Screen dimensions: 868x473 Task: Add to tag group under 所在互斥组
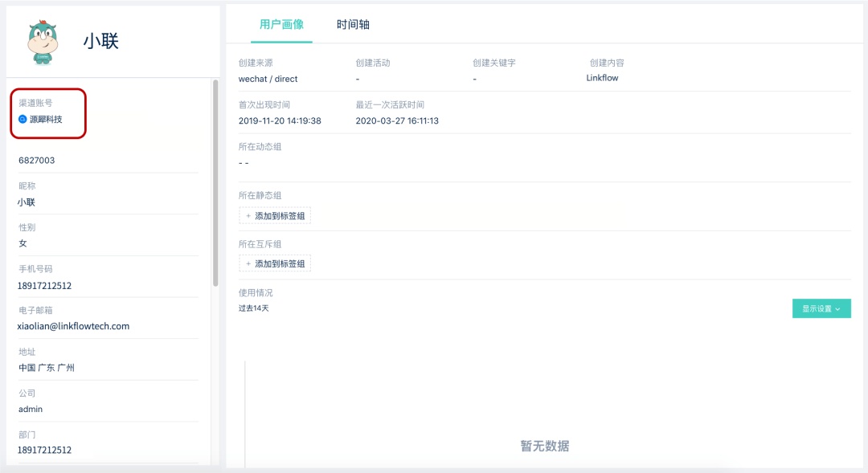275,263
